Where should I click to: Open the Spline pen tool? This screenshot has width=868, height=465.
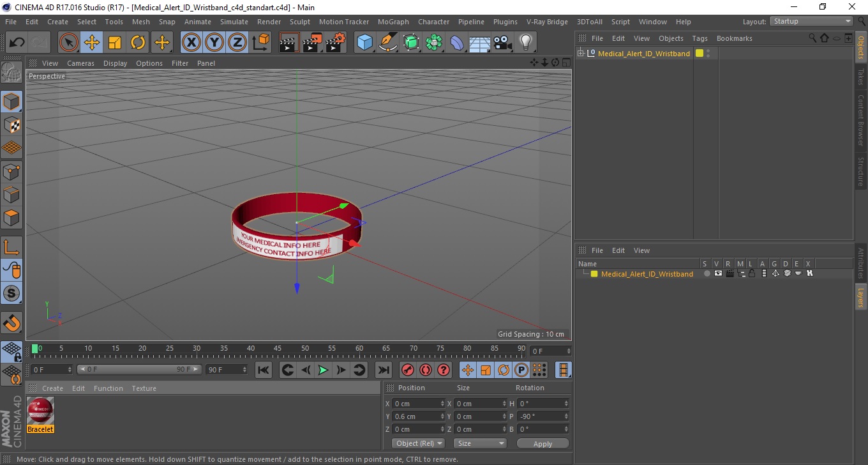[388, 43]
